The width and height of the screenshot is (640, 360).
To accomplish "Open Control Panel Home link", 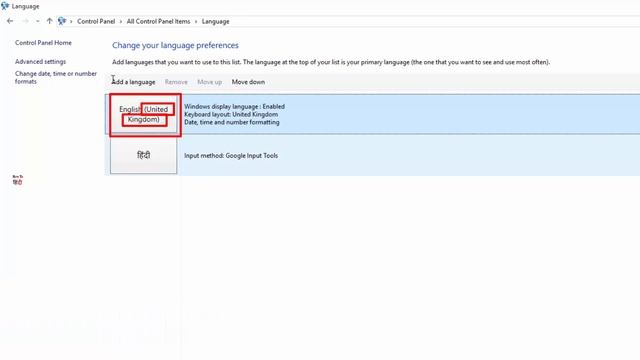I will (x=43, y=42).
